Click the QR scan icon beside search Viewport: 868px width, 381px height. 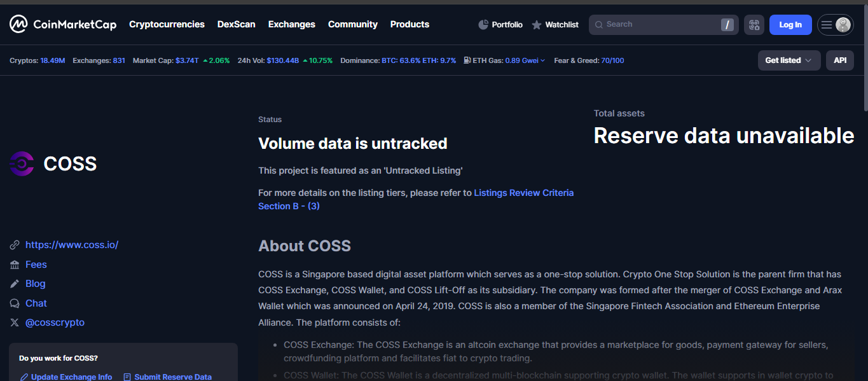coord(754,25)
